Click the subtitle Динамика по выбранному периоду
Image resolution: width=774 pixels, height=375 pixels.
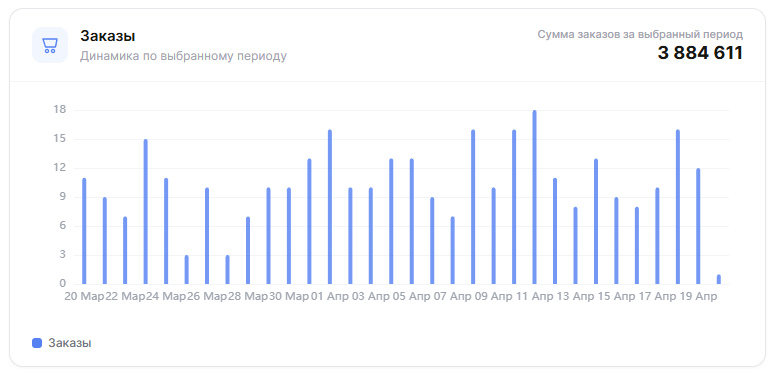(183, 56)
